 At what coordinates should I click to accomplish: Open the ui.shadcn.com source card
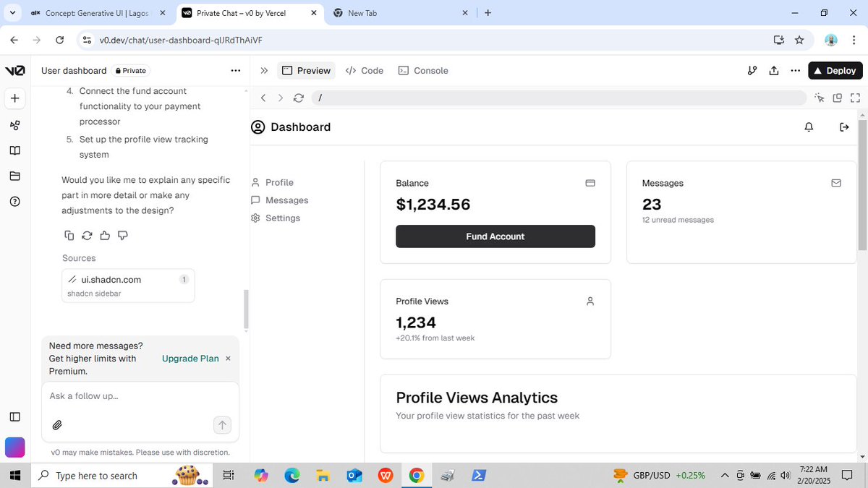point(128,286)
